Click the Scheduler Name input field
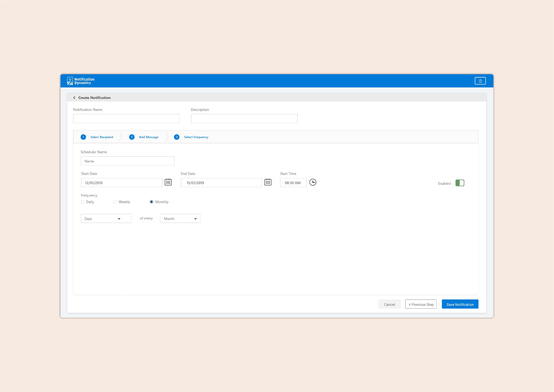554x392 pixels. [x=127, y=161]
